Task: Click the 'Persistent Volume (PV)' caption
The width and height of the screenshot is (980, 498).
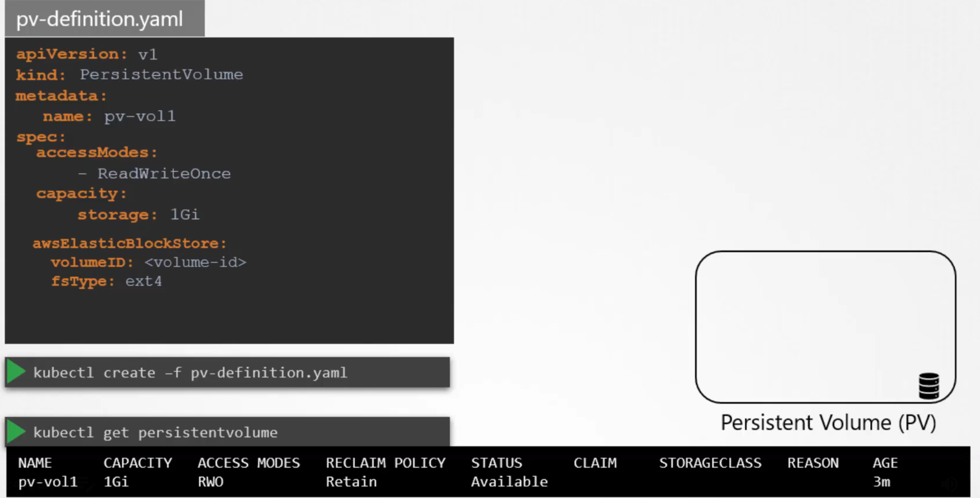Action: pos(828,423)
